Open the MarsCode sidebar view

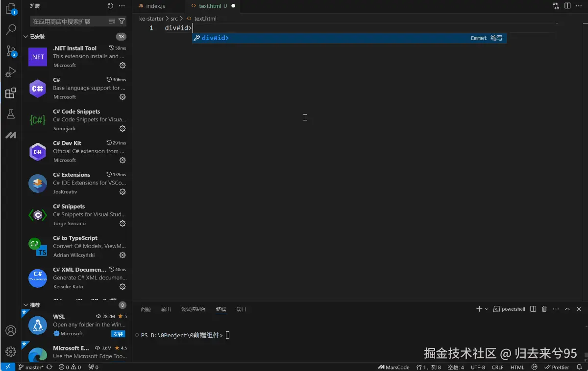coord(11,135)
